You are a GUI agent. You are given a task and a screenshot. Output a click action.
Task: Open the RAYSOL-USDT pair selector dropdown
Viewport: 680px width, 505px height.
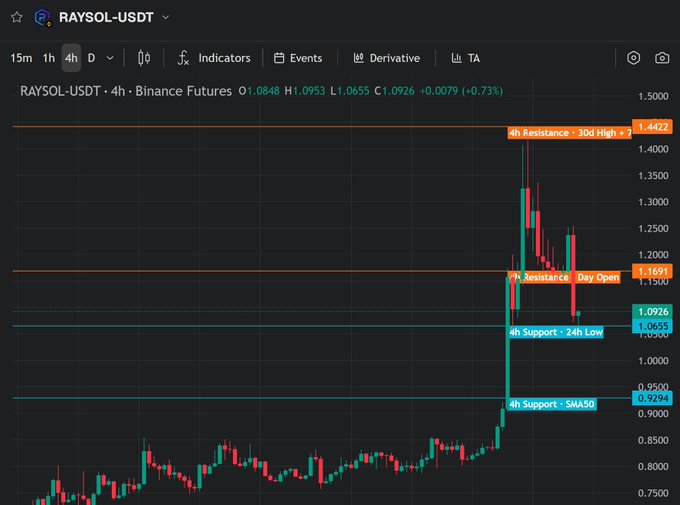pos(165,17)
